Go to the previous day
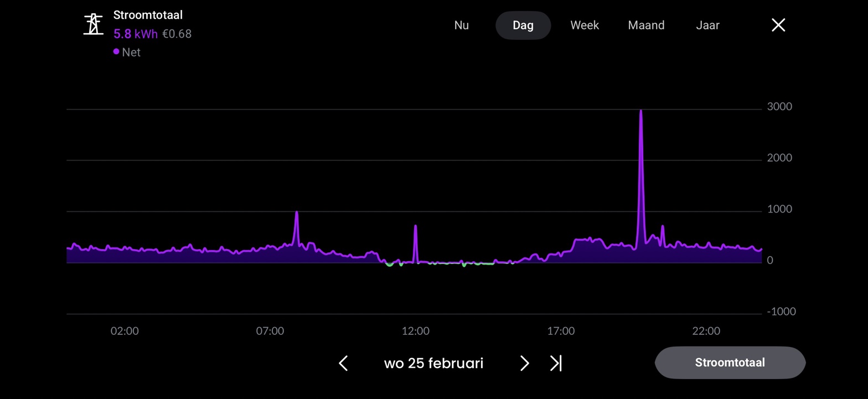 click(x=343, y=363)
